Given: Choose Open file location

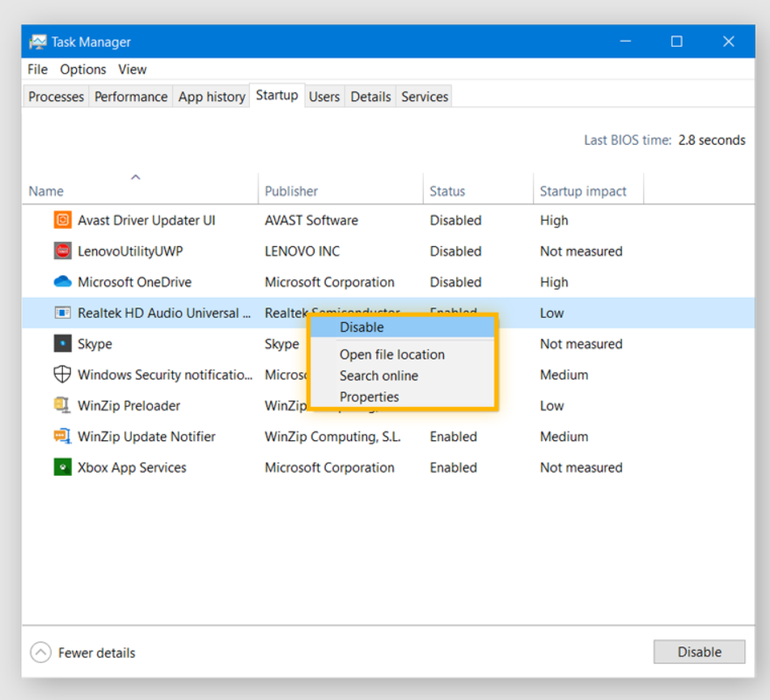Looking at the screenshot, I should (402, 354).
